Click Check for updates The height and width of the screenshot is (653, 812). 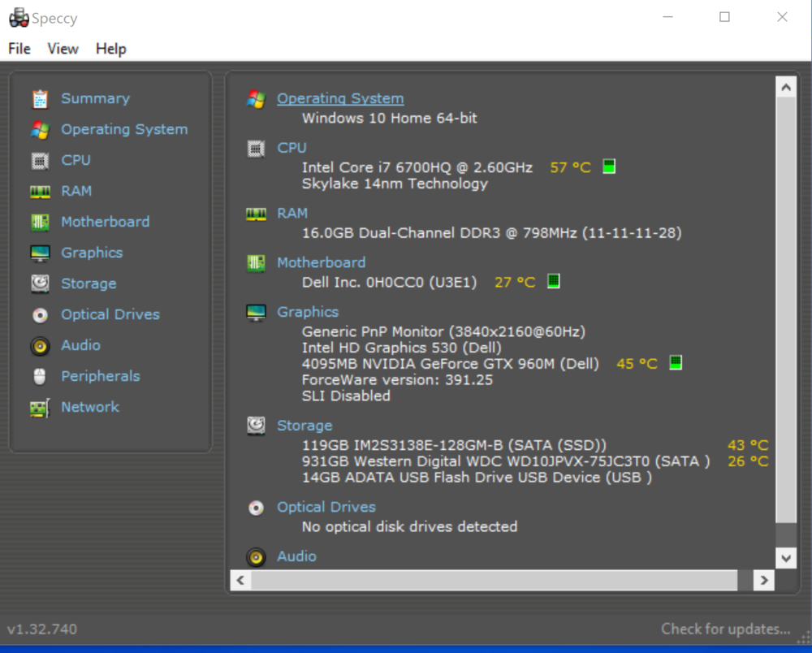coord(726,629)
